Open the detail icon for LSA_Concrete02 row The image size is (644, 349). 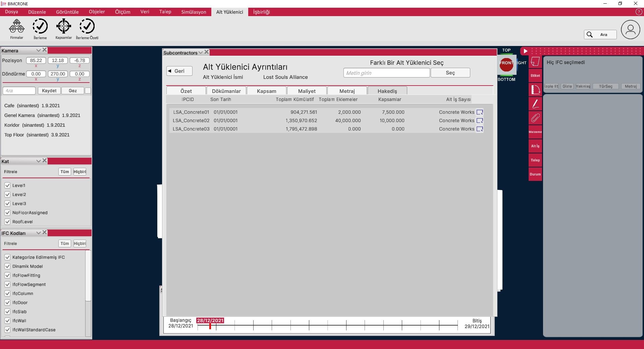click(480, 120)
